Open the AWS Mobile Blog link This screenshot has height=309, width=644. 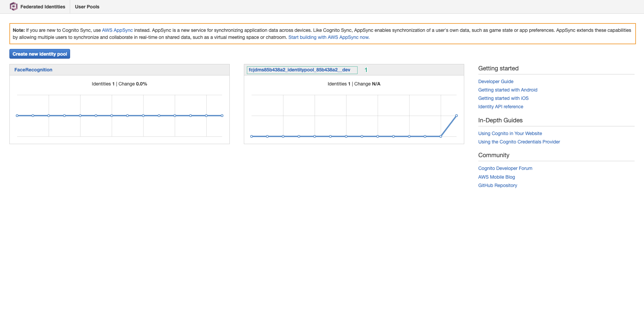tap(496, 177)
